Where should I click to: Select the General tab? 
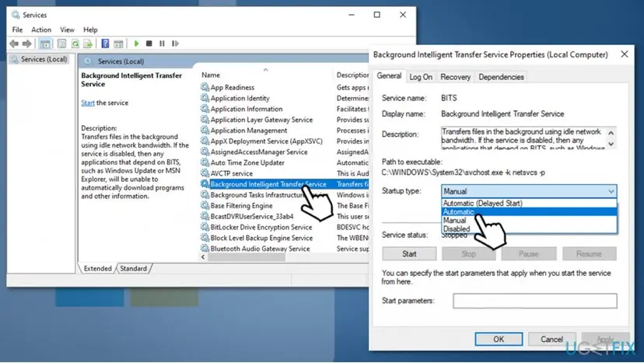click(389, 76)
